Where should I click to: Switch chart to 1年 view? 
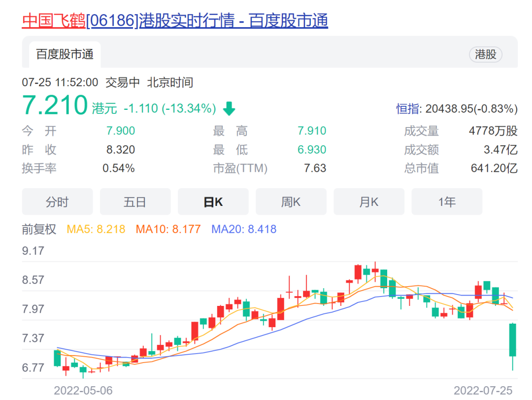(x=447, y=202)
